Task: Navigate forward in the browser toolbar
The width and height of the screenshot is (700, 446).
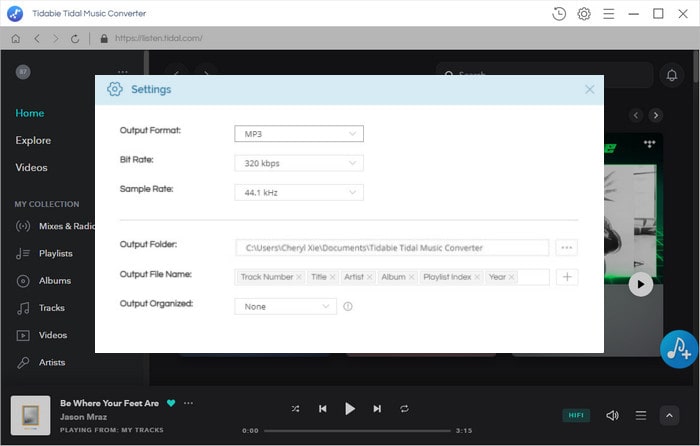Action: [56, 39]
